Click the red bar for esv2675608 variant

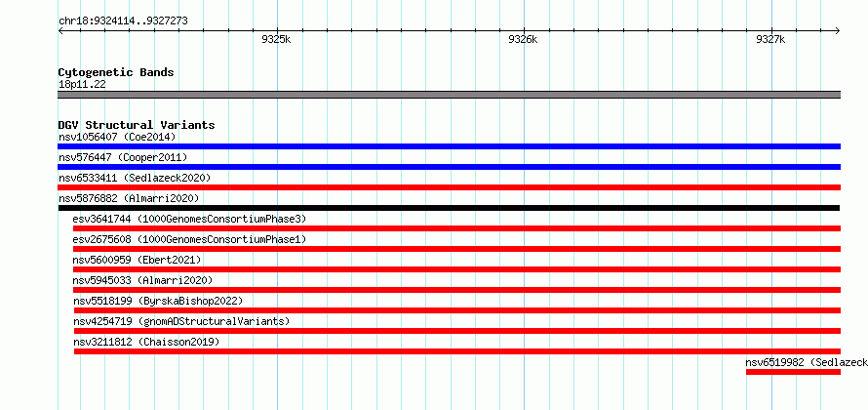456,249
